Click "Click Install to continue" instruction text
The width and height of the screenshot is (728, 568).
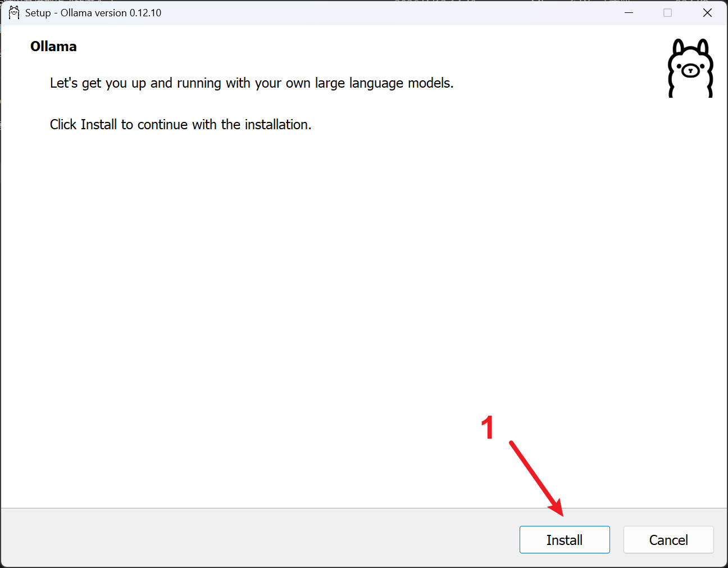point(180,124)
